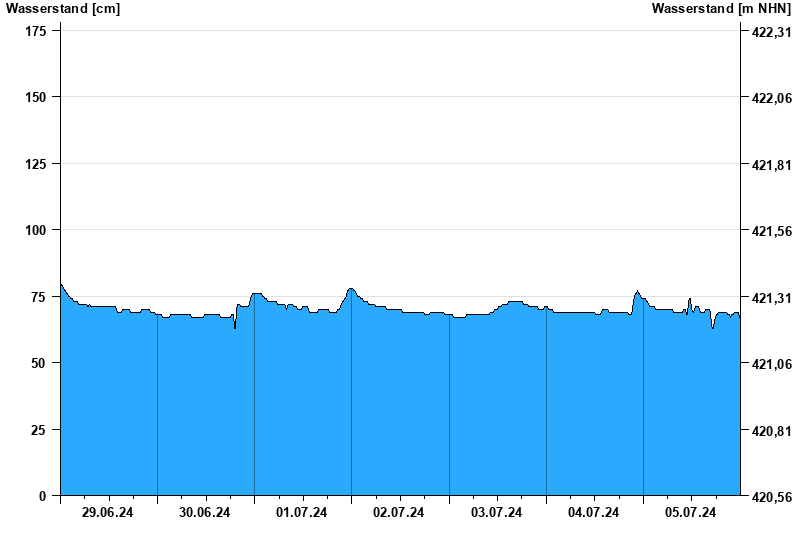800x550 pixels.
Task: Click the 420,81 label on right axis
Action: [x=772, y=431]
